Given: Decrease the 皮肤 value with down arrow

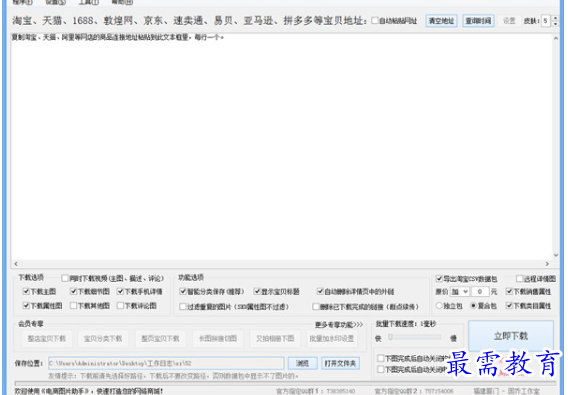Looking at the screenshot, I should (x=555, y=24).
